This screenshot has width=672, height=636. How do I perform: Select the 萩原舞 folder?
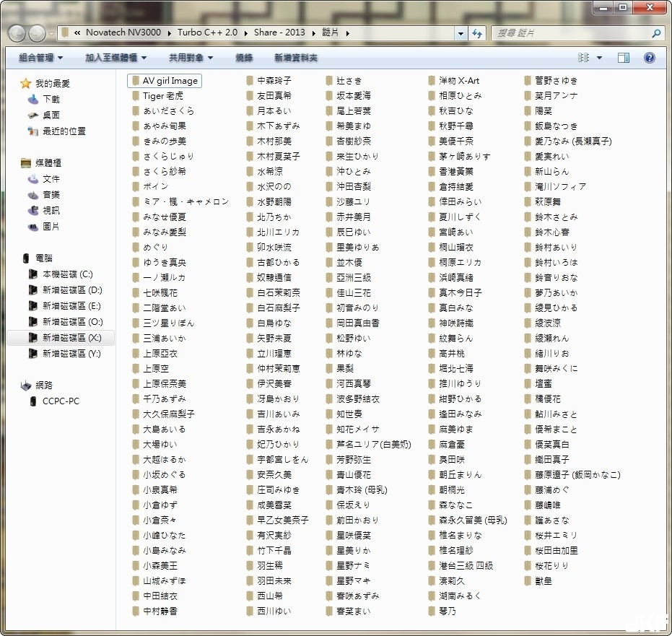[543, 201]
